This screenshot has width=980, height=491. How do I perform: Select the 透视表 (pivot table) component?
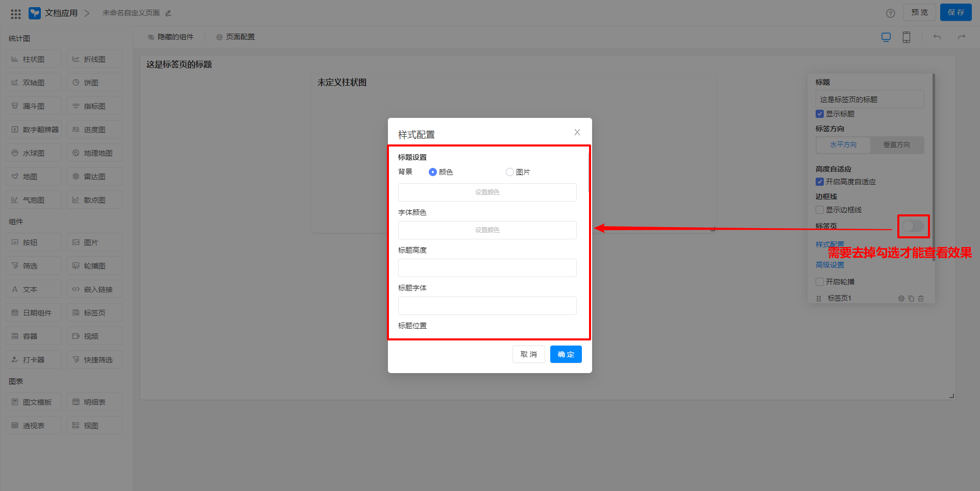click(33, 425)
